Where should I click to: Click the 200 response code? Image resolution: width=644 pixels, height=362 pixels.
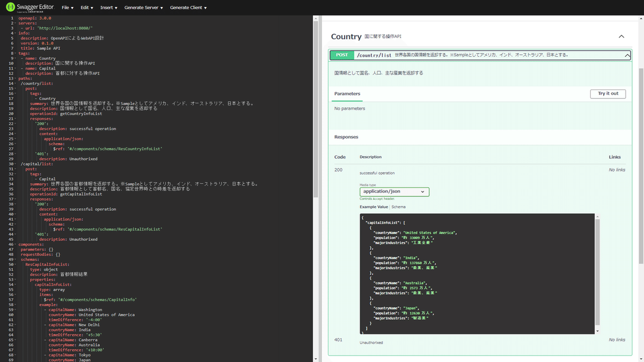[338, 169]
